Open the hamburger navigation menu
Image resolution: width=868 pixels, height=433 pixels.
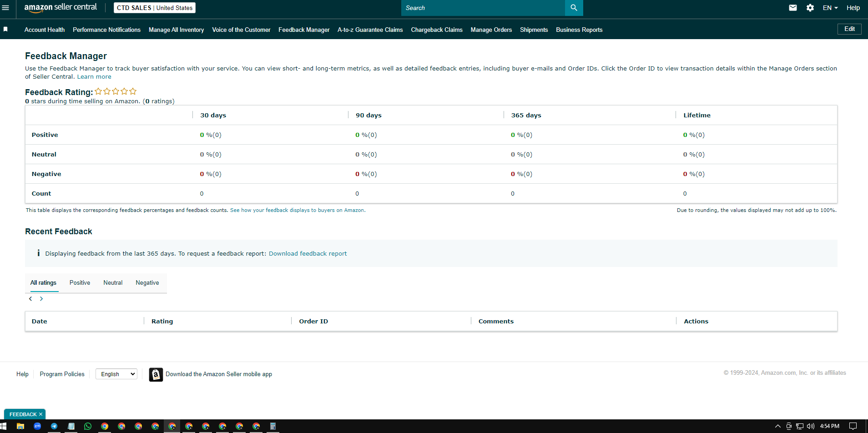[5, 8]
